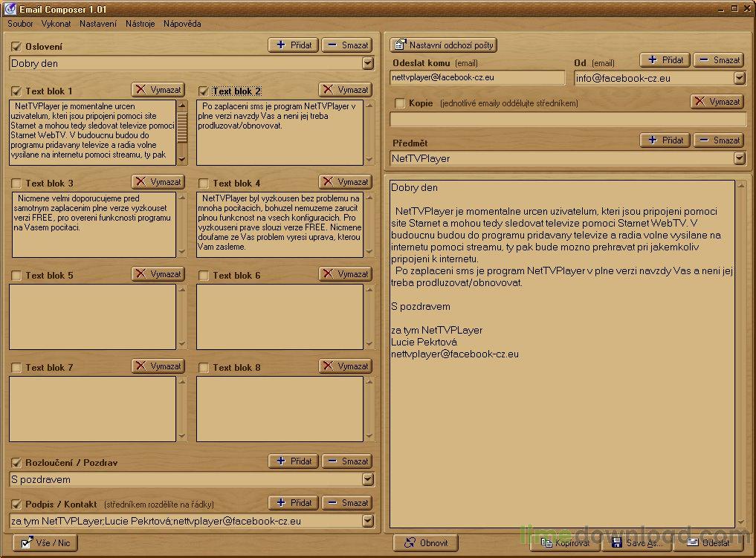Screen dimensions: 756x558
Task: Click the Kopírovat button
Action: pos(565,543)
